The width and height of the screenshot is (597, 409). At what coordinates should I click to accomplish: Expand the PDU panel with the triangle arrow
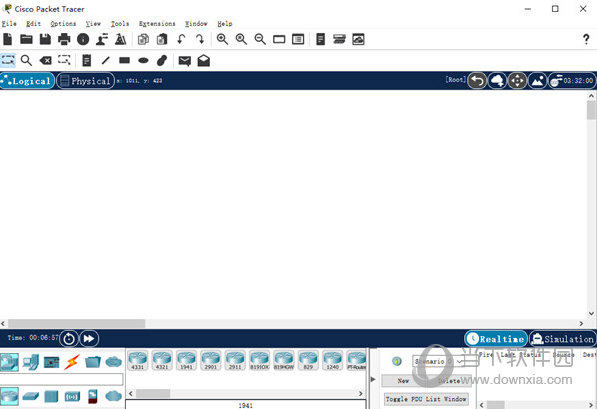click(x=373, y=379)
